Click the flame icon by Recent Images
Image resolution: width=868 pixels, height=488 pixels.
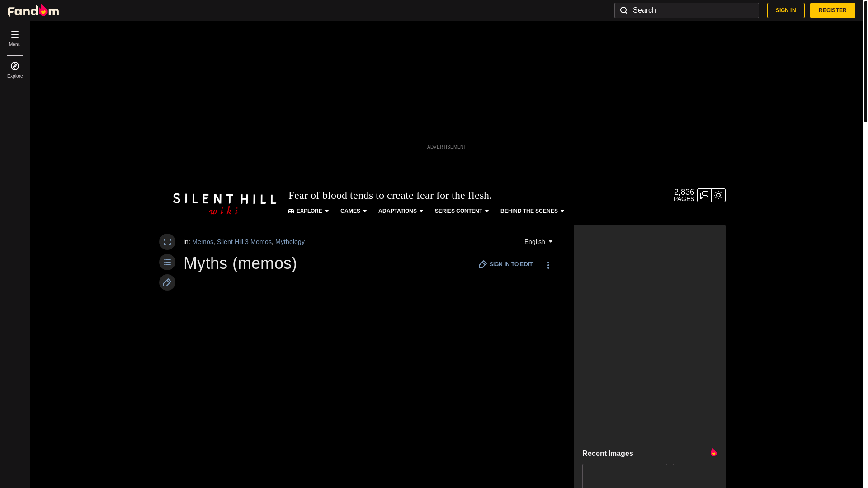pyautogui.click(x=713, y=452)
